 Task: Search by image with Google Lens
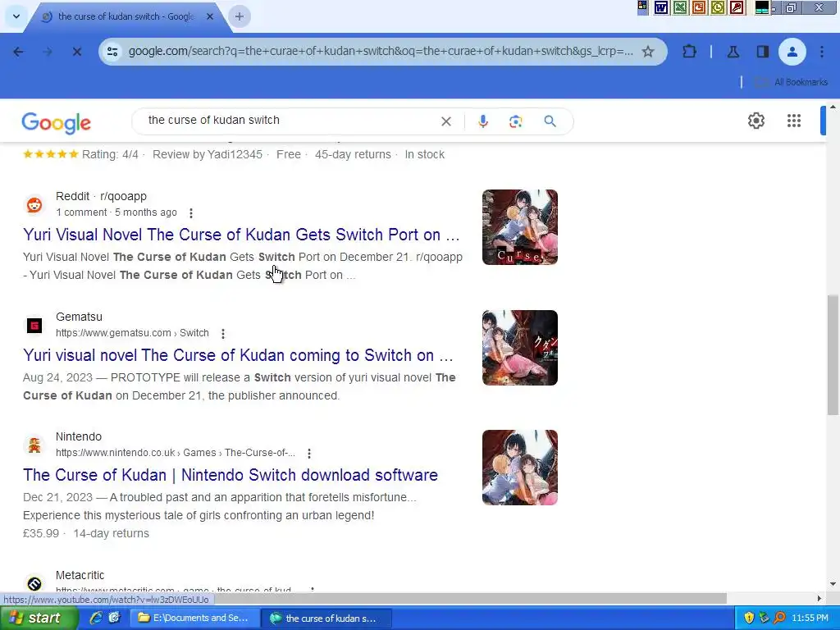[x=515, y=121]
